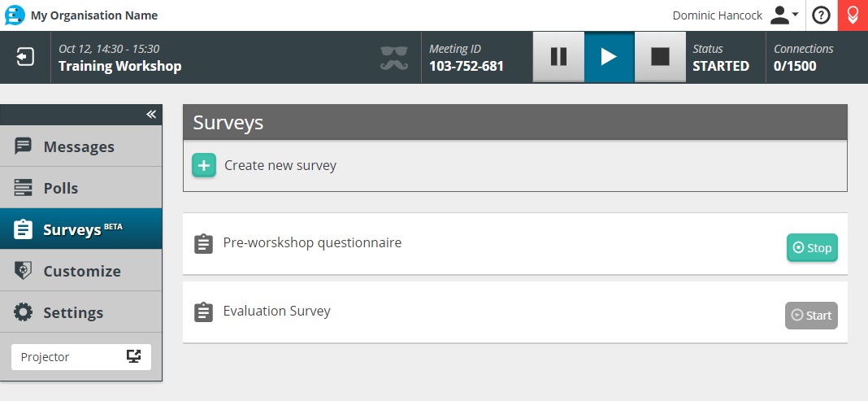Click the app logo icon
The height and width of the screenshot is (401, 868).
click(15, 15)
